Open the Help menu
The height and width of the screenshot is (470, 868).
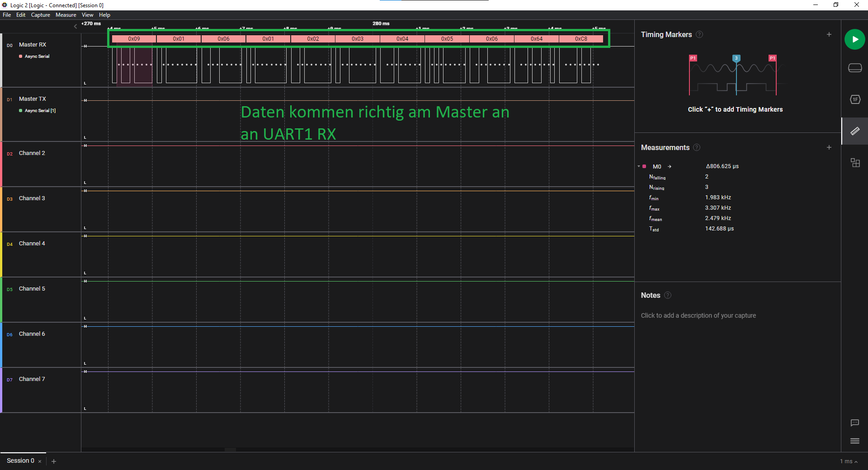(104, 15)
